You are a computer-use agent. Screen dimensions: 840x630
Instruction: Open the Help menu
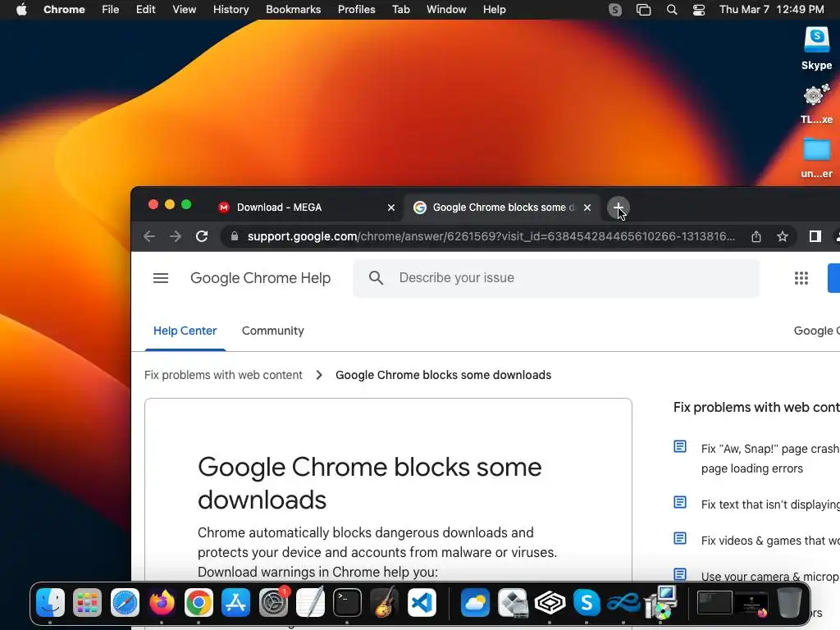[x=494, y=10]
